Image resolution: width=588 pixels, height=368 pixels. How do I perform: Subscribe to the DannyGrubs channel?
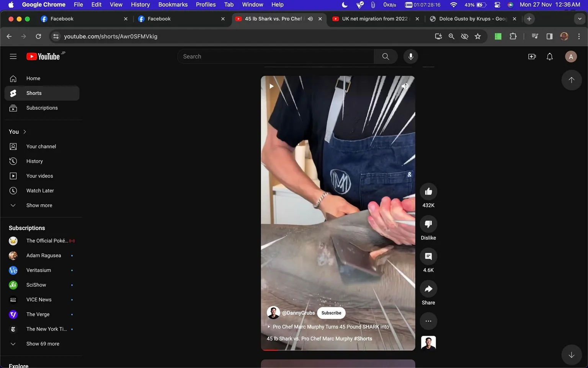tap(331, 313)
